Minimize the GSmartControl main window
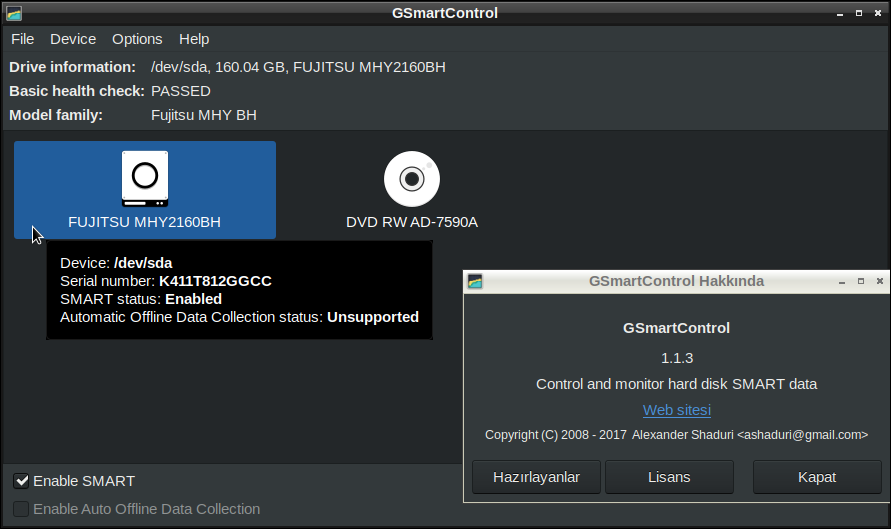Image resolution: width=891 pixels, height=529 pixels. [x=840, y=14]
